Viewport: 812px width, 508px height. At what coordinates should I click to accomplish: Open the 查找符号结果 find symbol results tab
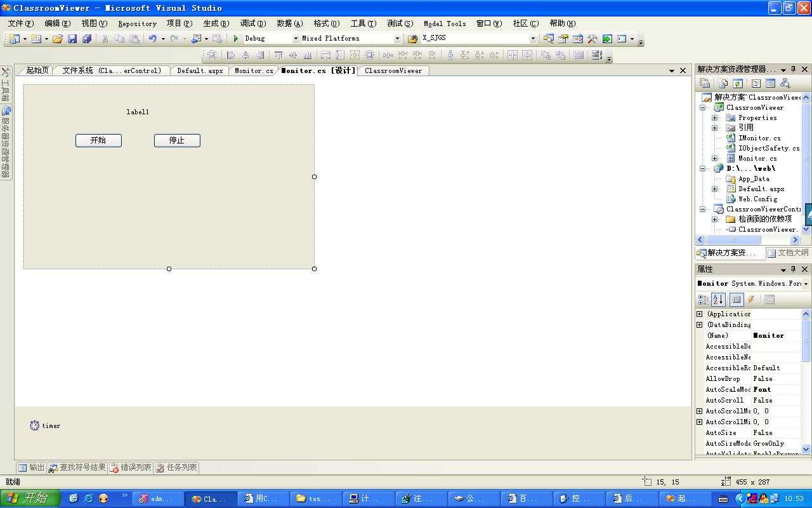pos(77,467)
